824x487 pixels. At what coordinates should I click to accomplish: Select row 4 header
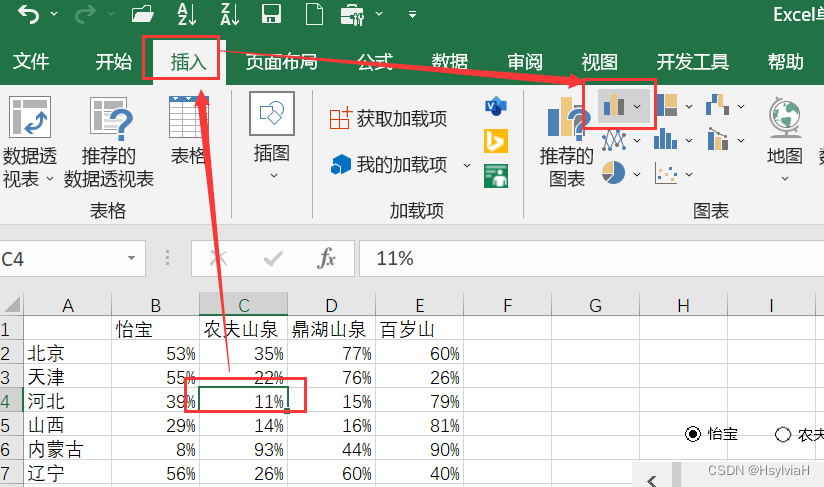(x=12, y=401)
